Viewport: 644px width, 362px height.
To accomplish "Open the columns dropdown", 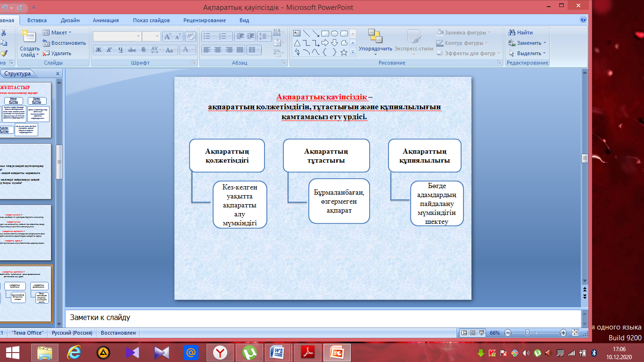I will (254, 49).
